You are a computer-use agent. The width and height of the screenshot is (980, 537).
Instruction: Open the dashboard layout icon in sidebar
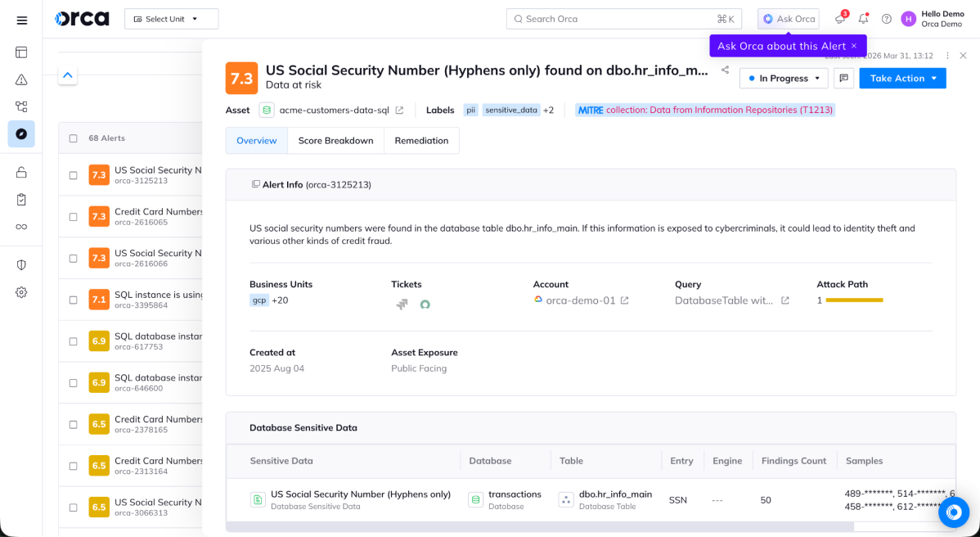21,52
